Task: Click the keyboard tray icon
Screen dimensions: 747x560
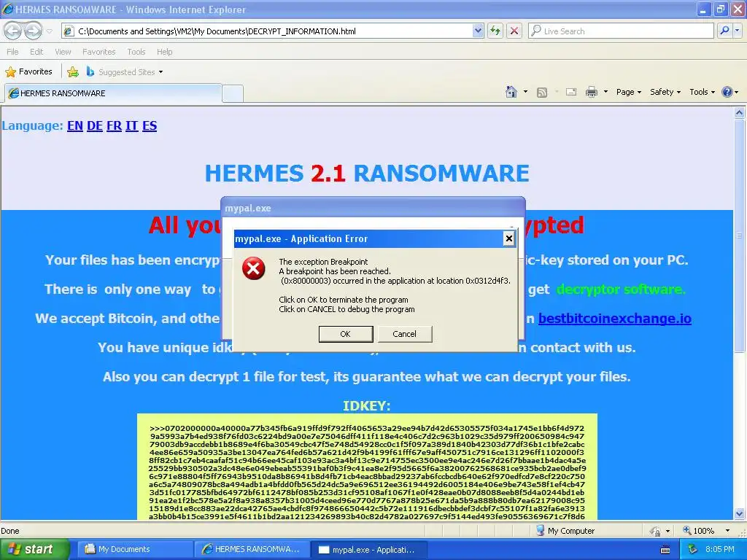Action: (x=665, y=550)
